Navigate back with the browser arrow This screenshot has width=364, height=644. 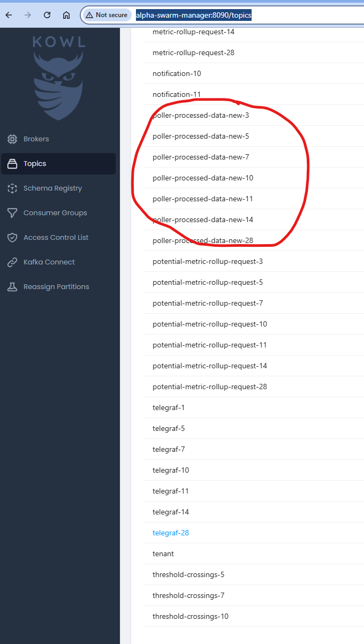pos(9,15)
